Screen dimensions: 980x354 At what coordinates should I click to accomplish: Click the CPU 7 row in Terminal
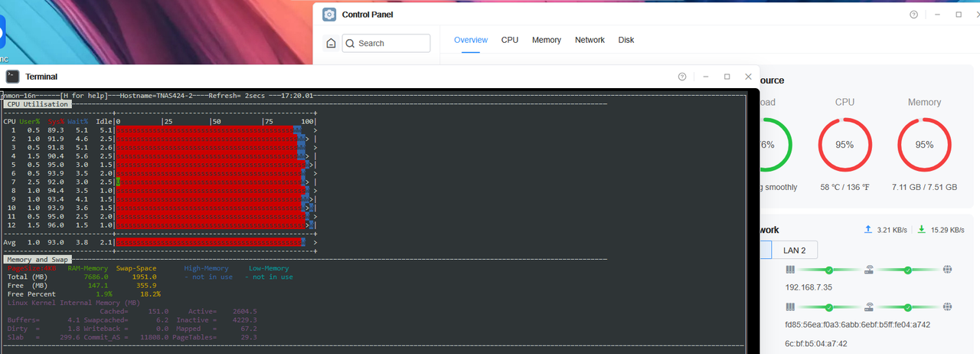click(159, 182)
